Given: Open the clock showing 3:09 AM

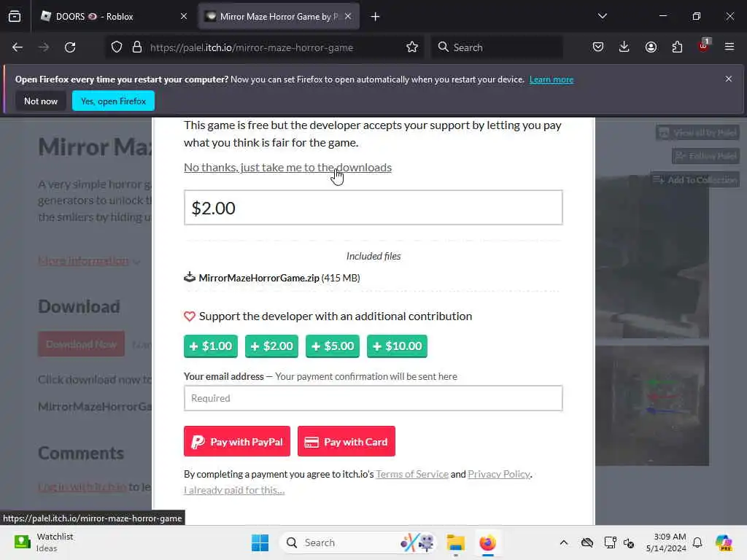Looking at the screenshot, I should [x=666, y=542].
